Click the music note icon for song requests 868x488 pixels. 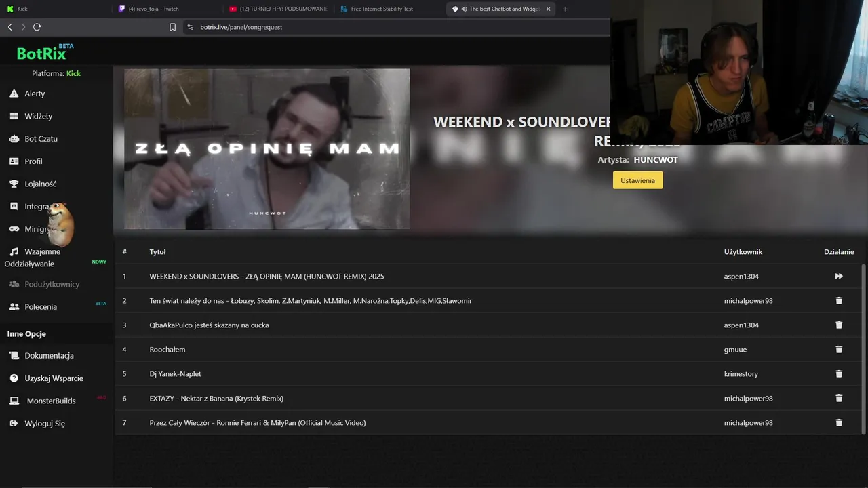click(14, 251)
